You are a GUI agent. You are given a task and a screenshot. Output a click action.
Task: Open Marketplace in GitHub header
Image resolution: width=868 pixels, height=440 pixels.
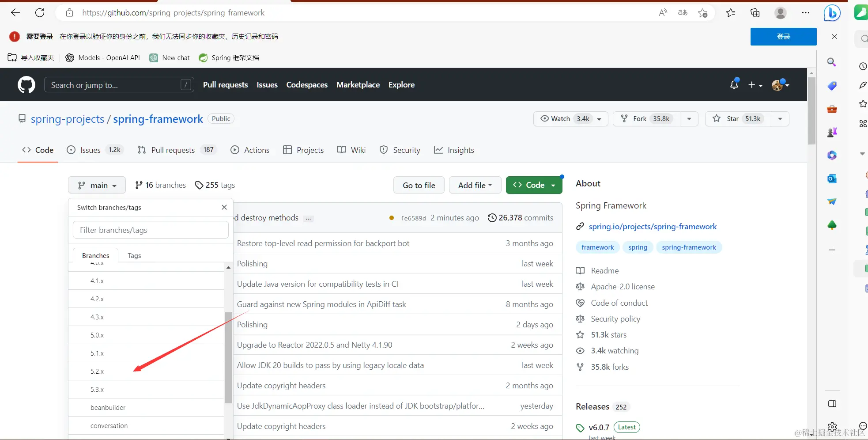(x=358, y=85)
